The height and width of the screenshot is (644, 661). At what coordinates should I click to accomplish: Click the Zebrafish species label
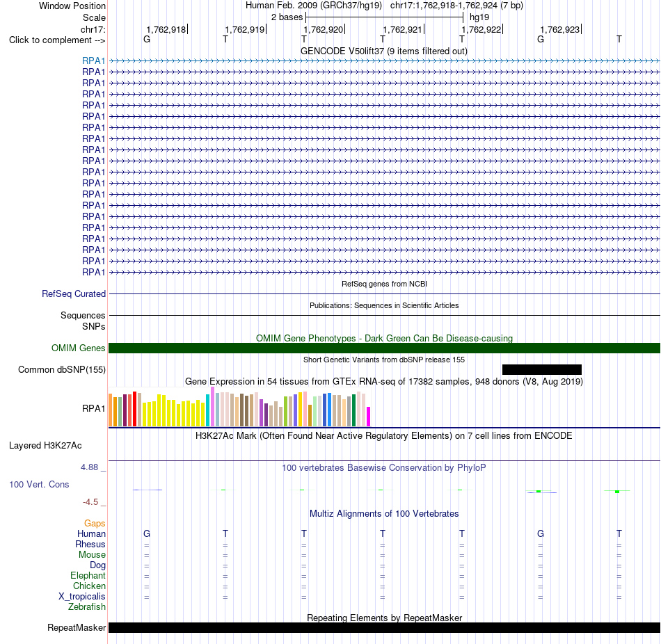pos(87,606)
